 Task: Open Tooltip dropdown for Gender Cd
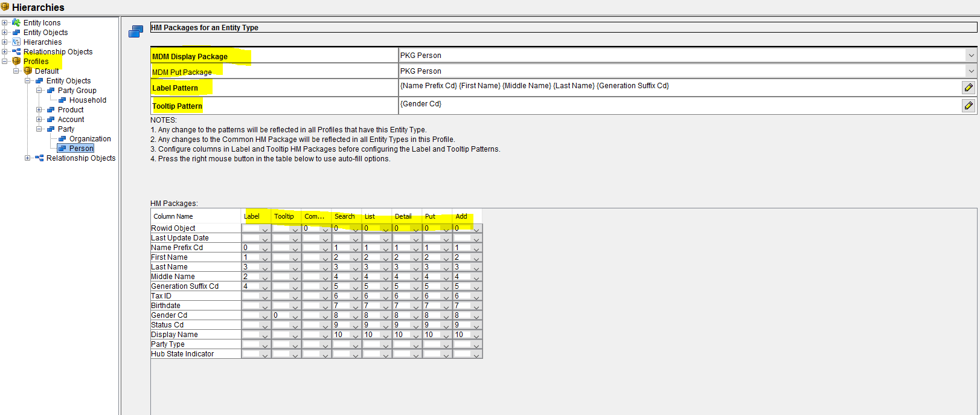click(x=295, y=316)
